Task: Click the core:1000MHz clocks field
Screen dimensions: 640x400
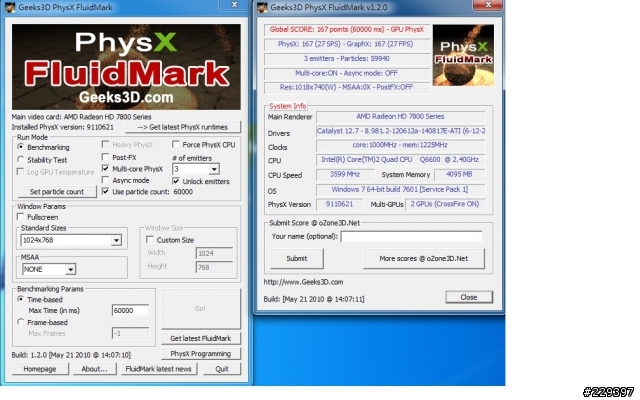Action: point(400,145)
